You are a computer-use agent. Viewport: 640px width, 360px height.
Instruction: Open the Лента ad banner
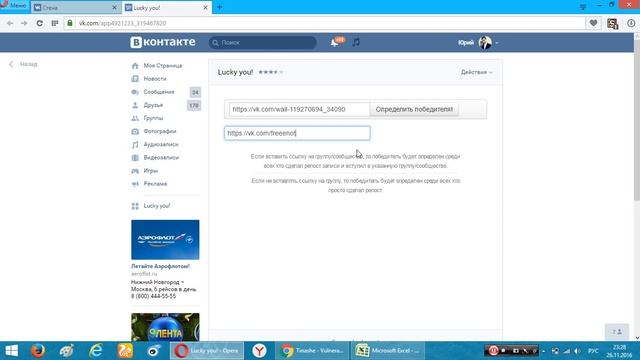pos(165,327)
